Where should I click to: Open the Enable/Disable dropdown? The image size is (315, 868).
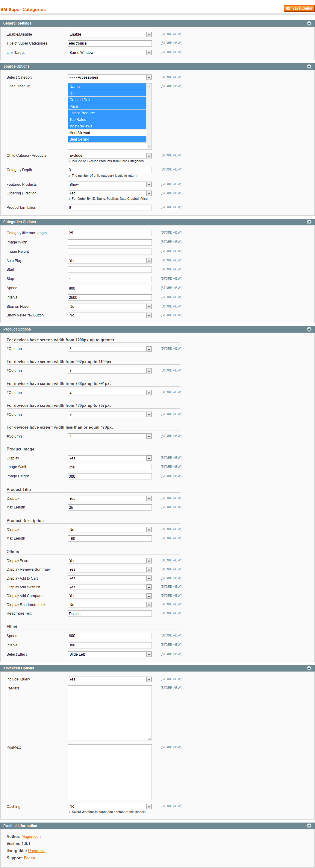pos(110,35)
